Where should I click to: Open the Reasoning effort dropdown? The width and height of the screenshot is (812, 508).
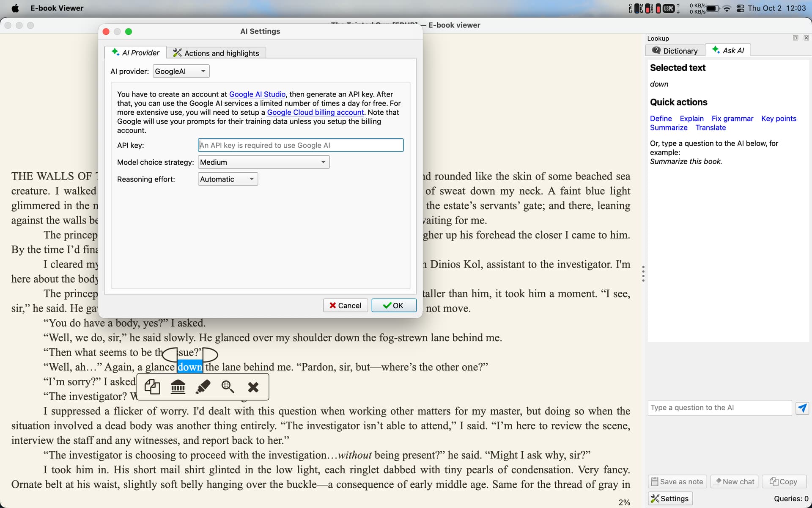click(x=228, y=179)
